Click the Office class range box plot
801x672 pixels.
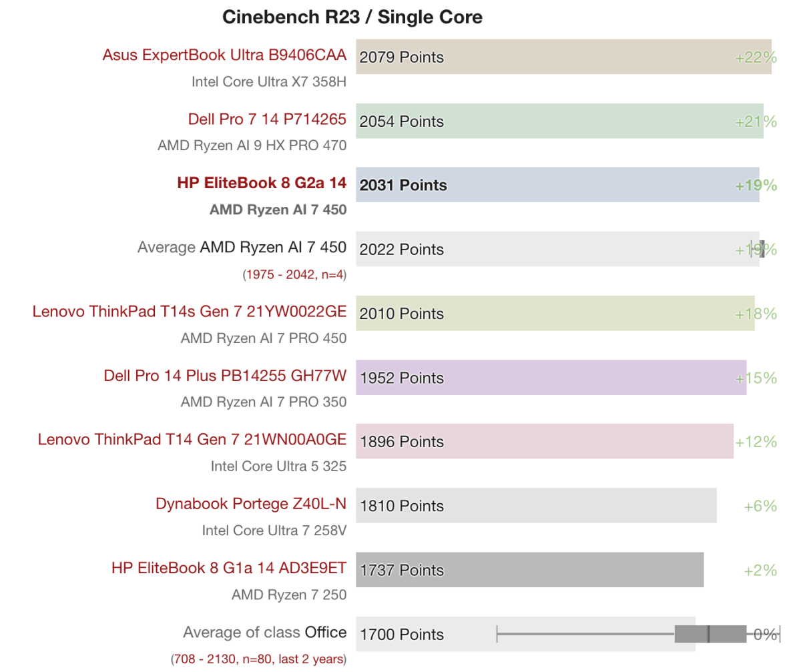(638, 634)
